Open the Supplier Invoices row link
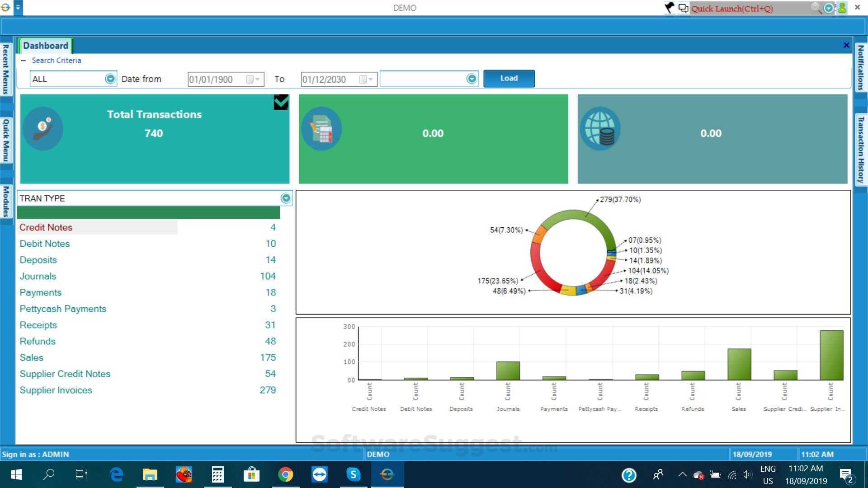This screenshot has height=488, width=868. pos(56,390)
